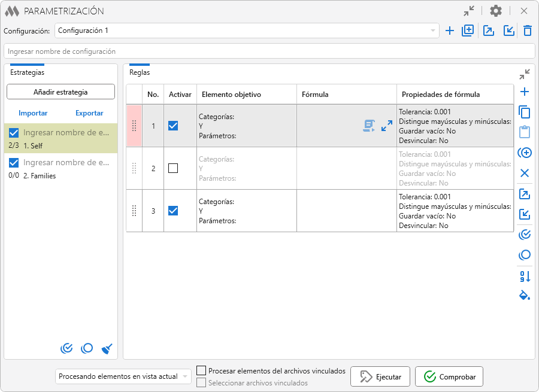The image size is (539, 392).
Task: Click the delete configuration trash icon
Action: pyautogui.click(x=527, y=31)
